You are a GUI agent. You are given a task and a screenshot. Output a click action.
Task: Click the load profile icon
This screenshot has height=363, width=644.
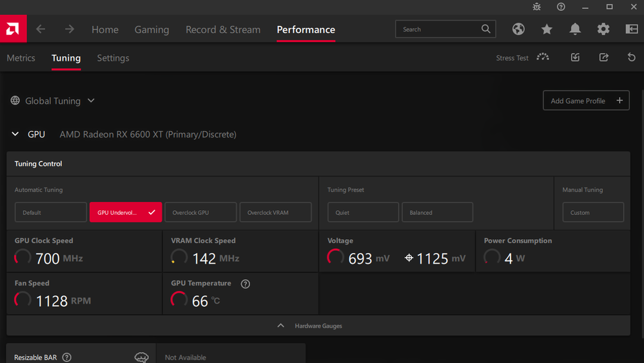coord(576,57)
